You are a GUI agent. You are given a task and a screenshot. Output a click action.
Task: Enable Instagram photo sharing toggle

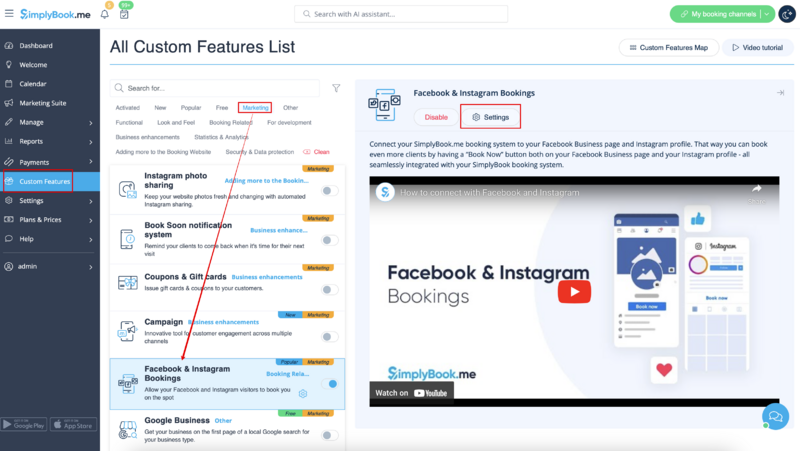(x=330, y=190)
